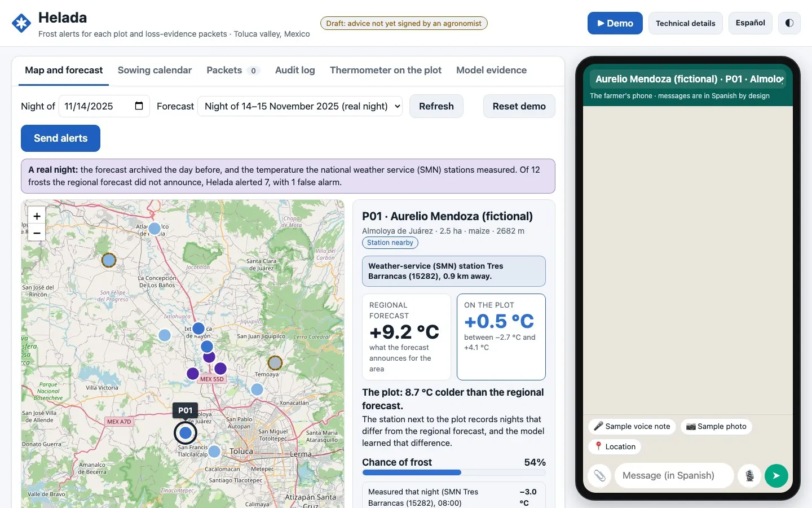Switch language to Español
Screen dimensions: 812x508
coord(751,23)
